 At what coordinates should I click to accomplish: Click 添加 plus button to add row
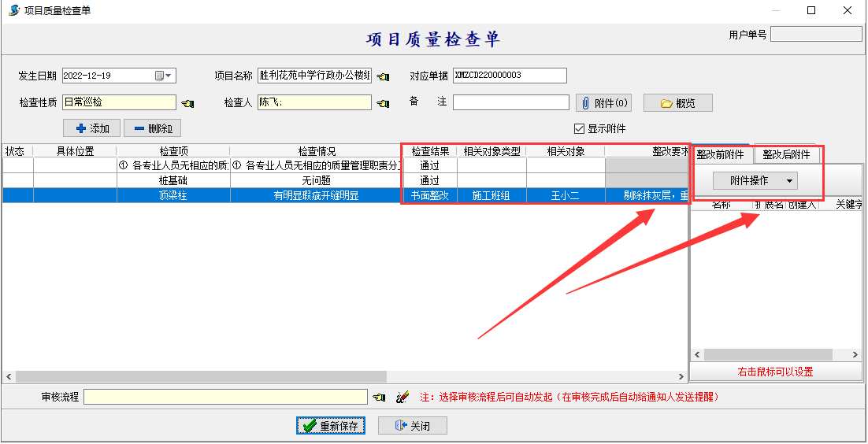tap(91, 128)
